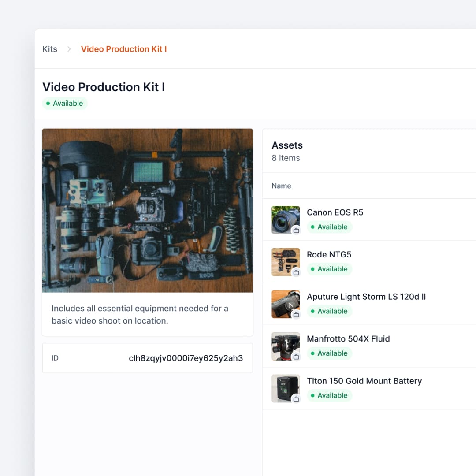Click the Available status badge under kit title
The height and width of the screenshot is (476, 476).
(65, 104)
